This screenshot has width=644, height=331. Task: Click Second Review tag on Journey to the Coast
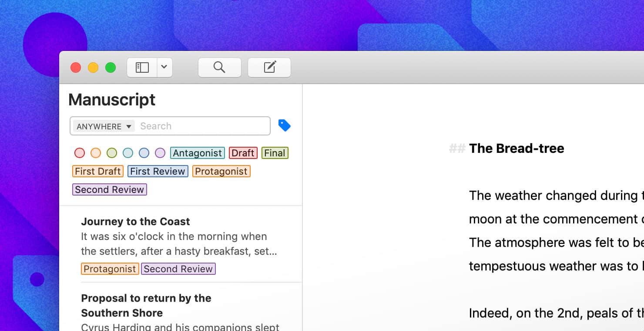178,269
